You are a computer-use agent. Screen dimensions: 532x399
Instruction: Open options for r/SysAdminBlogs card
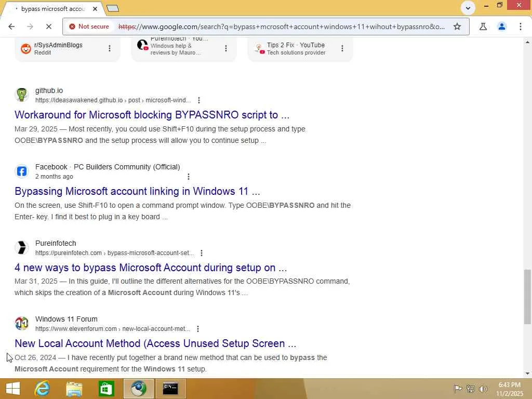click(109, 48)
